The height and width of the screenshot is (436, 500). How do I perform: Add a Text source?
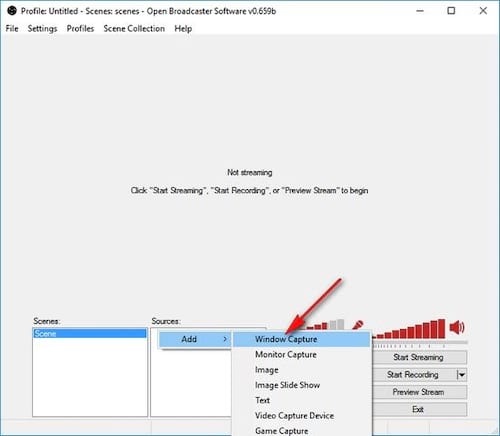coord(302,400)
